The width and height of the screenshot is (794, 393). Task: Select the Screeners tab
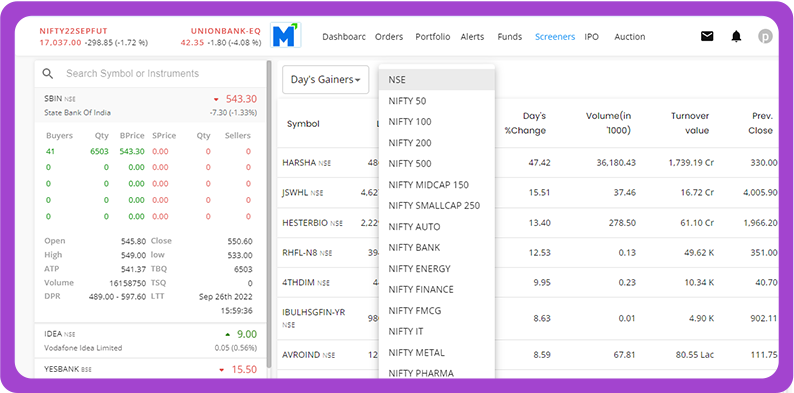[555, 36]
